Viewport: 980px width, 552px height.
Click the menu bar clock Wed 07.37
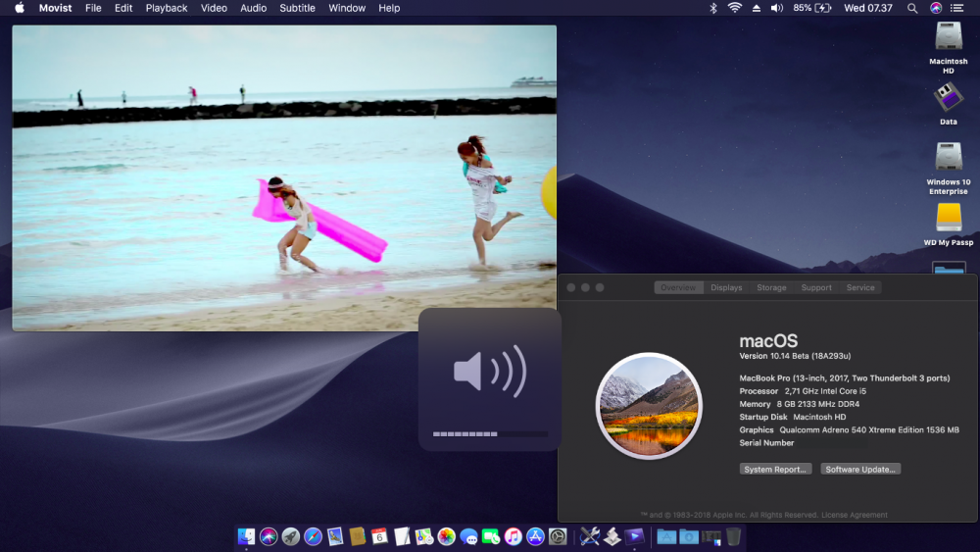(x=868, y=8)
